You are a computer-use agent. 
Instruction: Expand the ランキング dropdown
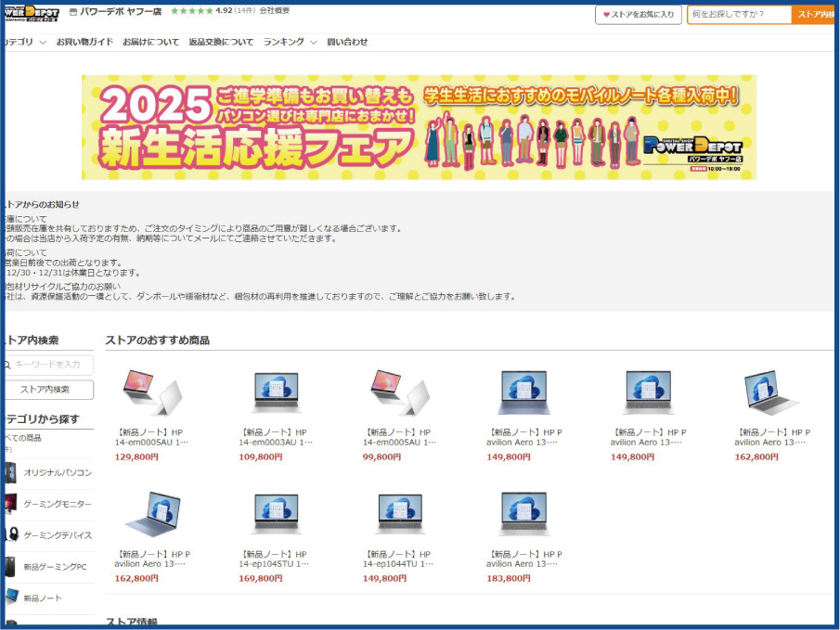[x=290, y=42]
